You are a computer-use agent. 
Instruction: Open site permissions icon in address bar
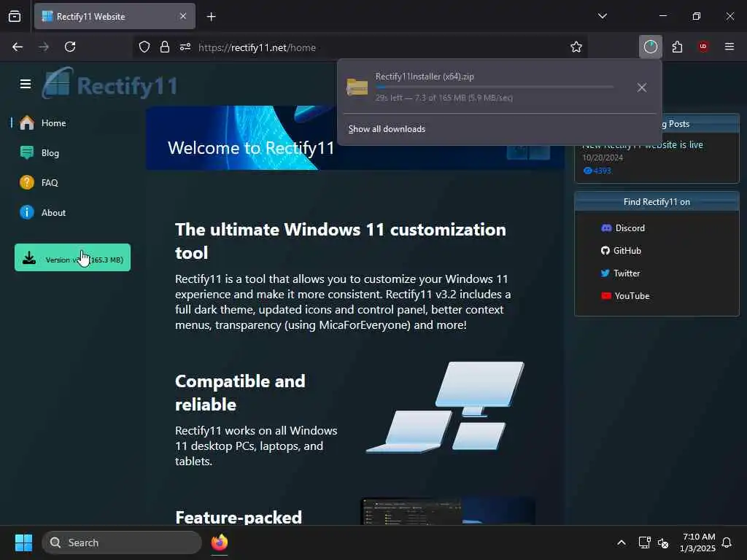point(185,47)
